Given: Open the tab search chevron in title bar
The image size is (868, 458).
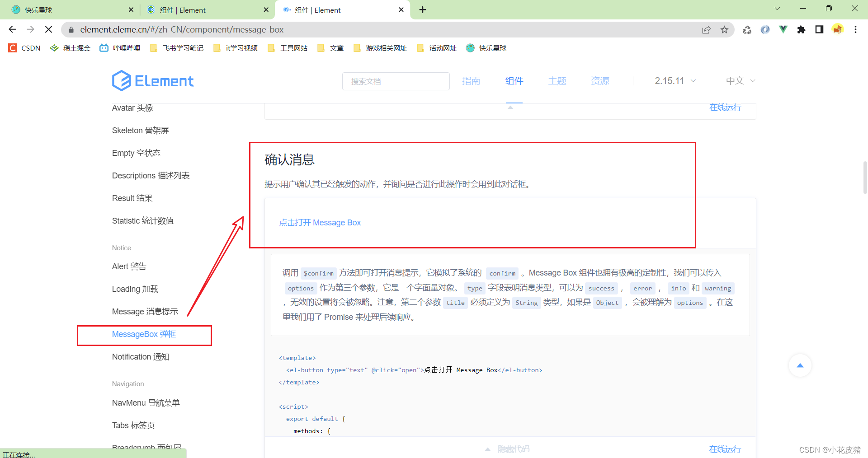Looking at the screenshot, I should (x=778, y=9).
